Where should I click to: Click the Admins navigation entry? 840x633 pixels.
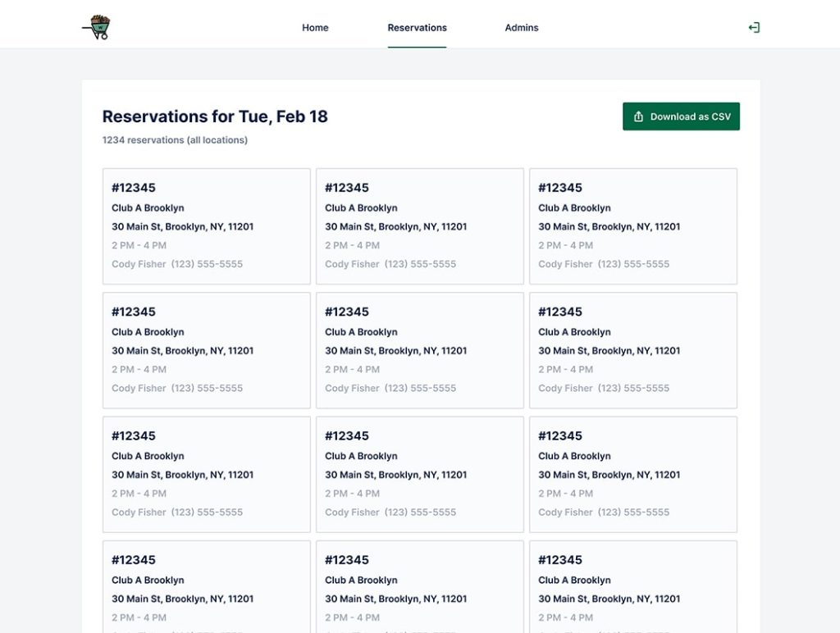[x=521, y=28]
